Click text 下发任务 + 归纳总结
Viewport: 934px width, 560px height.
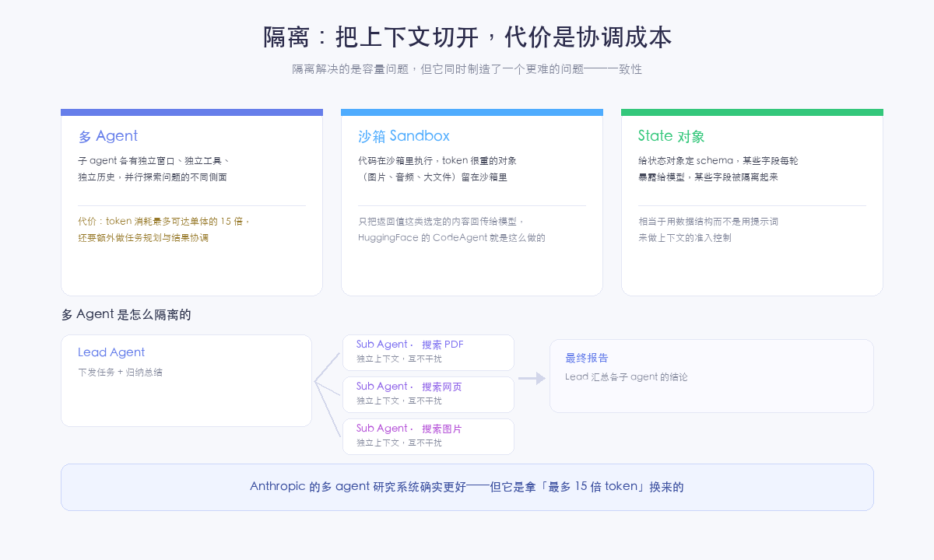tap(120, 373)
